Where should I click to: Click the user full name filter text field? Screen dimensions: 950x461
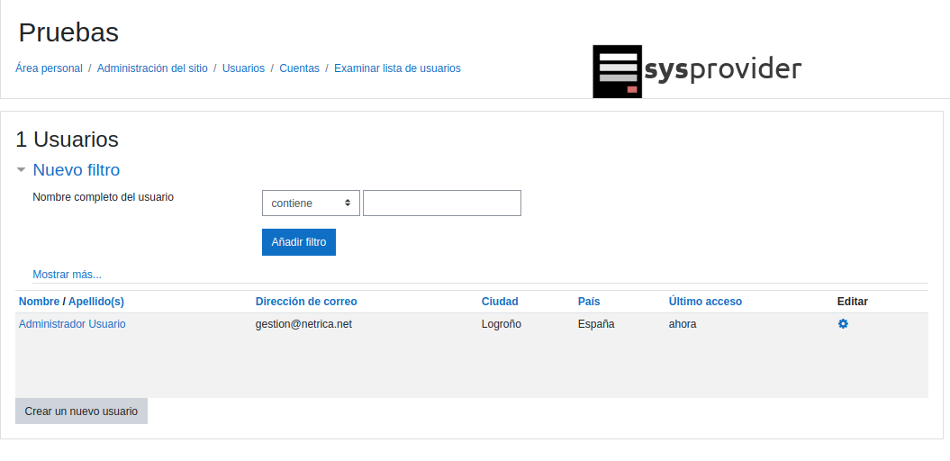[x=442, y=203]
